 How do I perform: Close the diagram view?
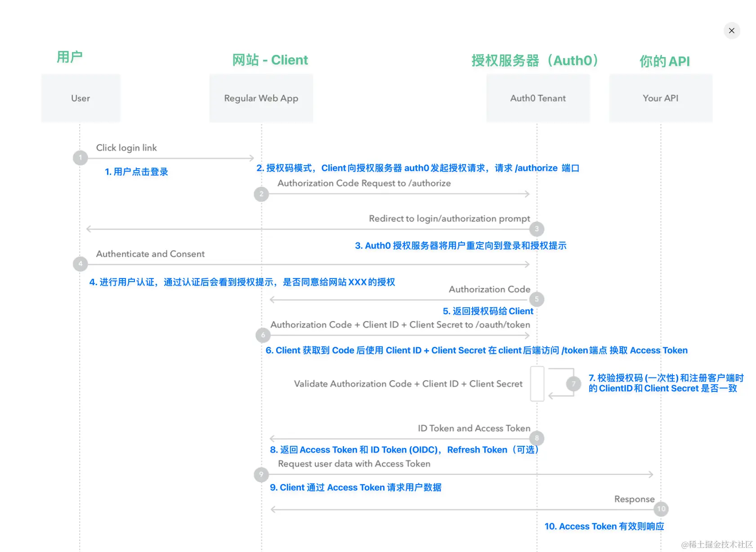point(732,31)
